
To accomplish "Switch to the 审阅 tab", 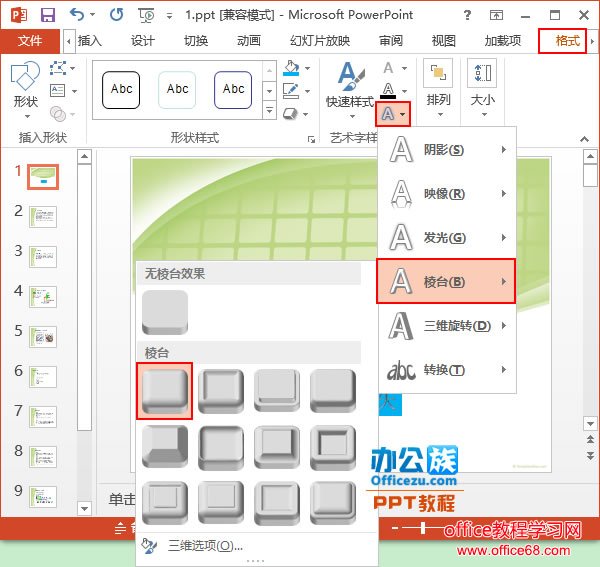I will tap(391, 41).
